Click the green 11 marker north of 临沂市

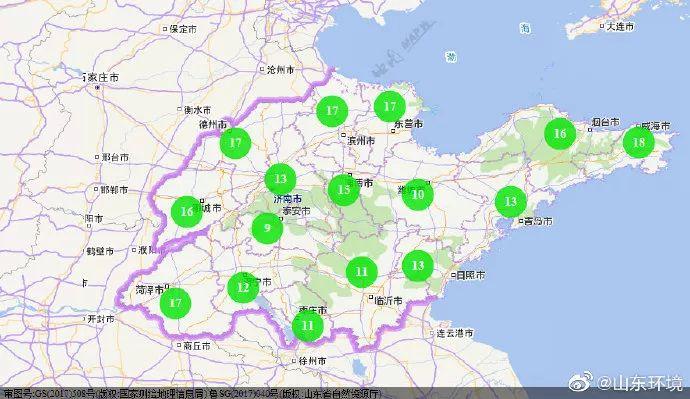point(362,272)
